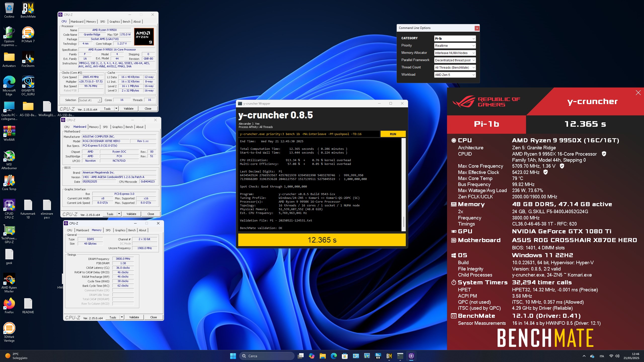Image resolution: width=644 pixels, height=362 pixels.
Task: Open the Firefox desktop shortcut
Action: pyautogui.click(x=9, y=306)
